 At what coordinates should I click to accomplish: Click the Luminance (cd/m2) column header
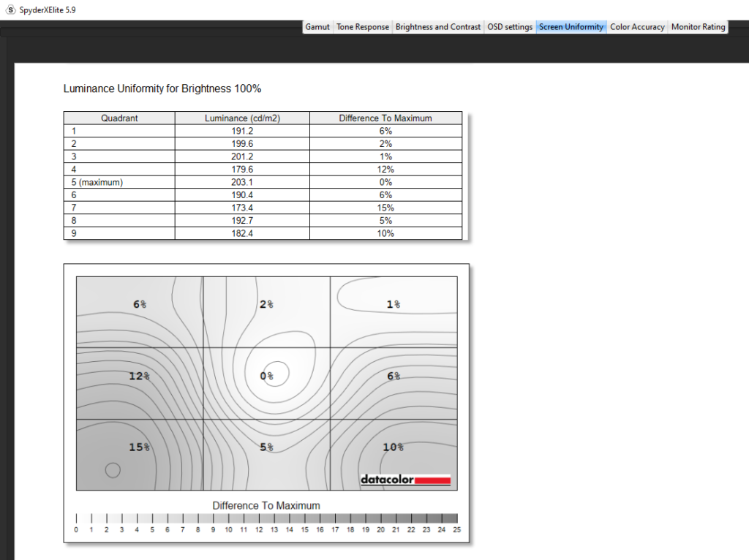point(242,118)
